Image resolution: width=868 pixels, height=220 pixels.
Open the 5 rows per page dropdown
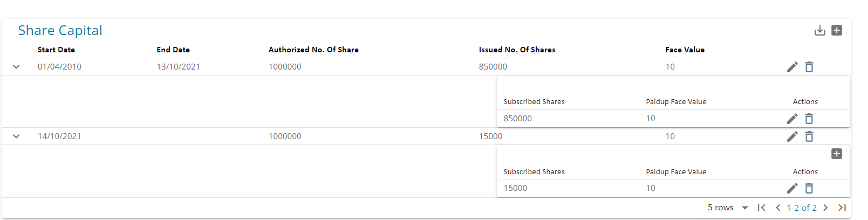click(x=744, y=208)
